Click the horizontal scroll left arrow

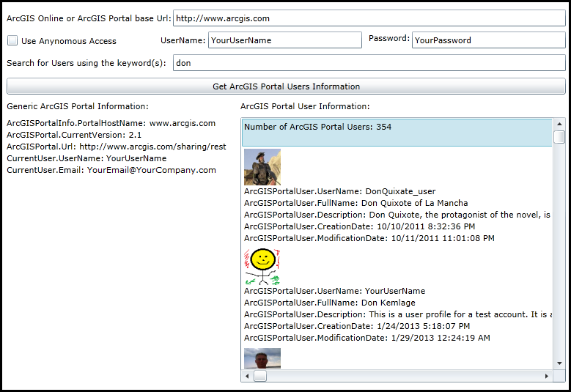(x=248, y=376)
